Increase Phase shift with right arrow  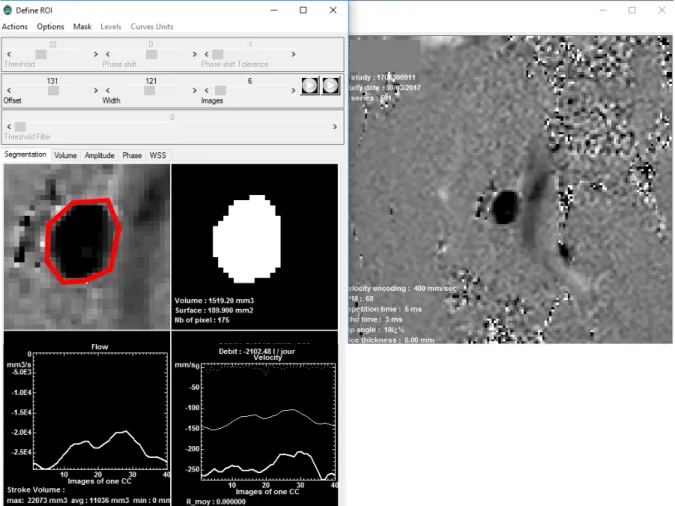coord(194,54)
